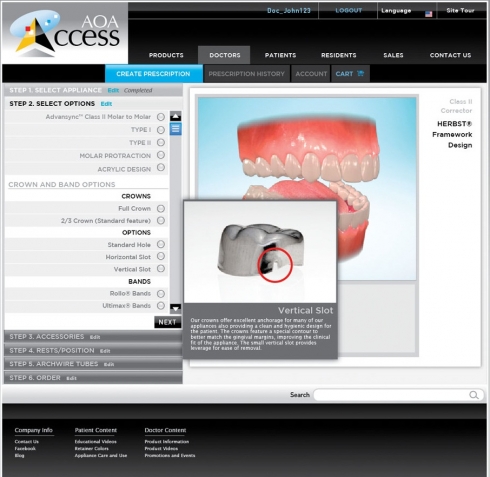The height and width of the screenshot is (477, 490).
Task: Click the scroll up arrow in options list
Action: [x=176, y=116]
